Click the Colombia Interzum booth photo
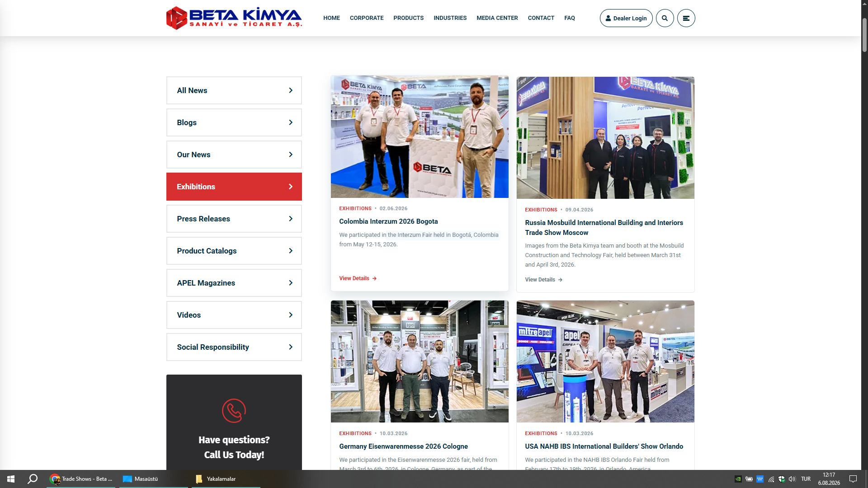 420,137
